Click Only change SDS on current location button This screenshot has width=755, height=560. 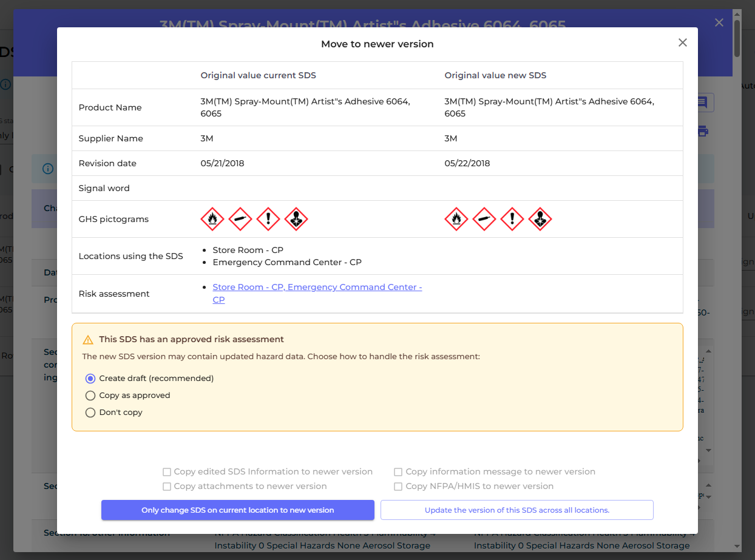point(237,510)
